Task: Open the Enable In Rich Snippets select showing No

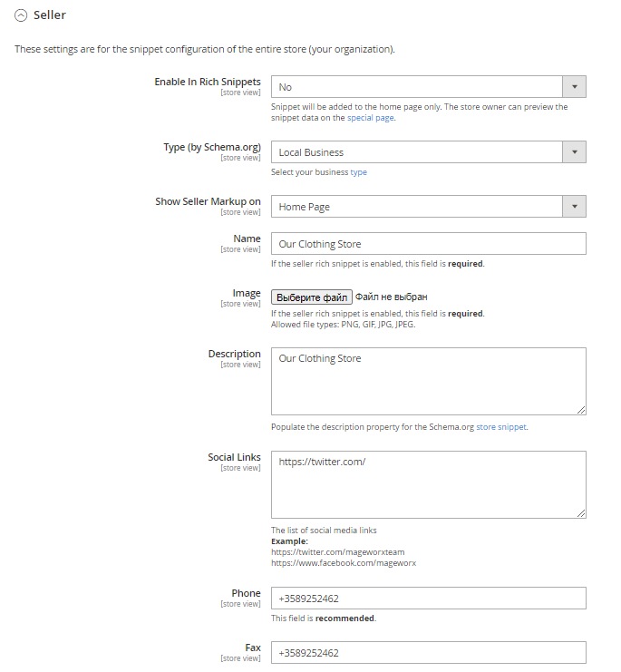Action: tap(417, 87)
